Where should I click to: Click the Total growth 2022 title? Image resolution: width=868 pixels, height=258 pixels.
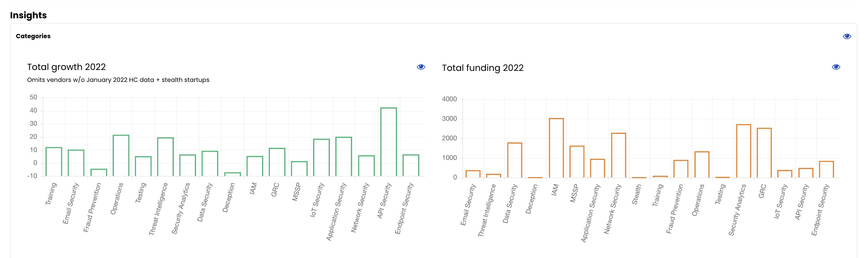coord(66,67)
